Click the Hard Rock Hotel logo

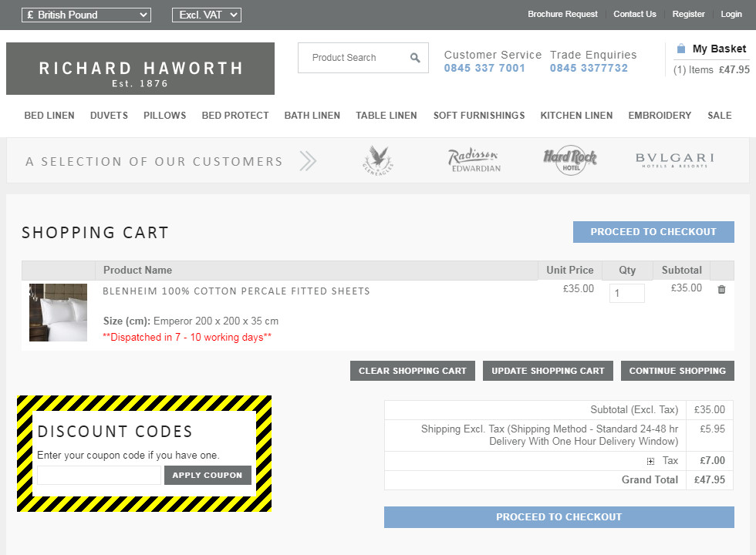click(570, 160)
